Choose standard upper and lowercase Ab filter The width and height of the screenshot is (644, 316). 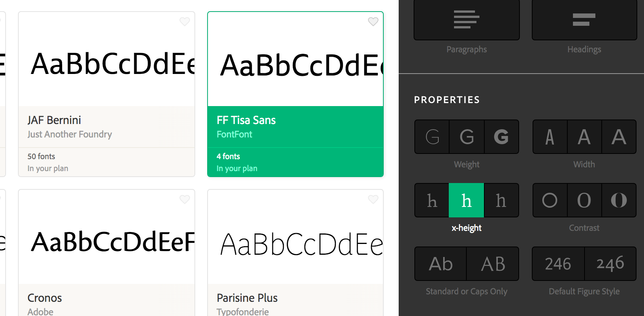441,264
